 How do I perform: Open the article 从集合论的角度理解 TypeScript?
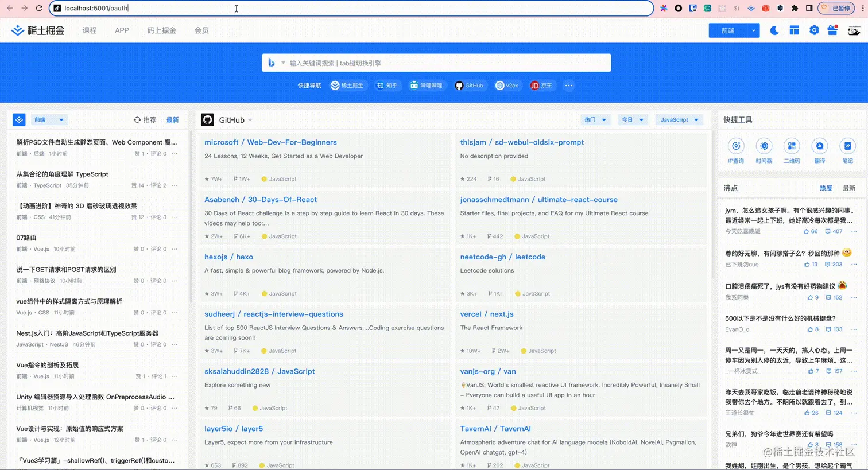pyautogui.click(x=62, y=174)
